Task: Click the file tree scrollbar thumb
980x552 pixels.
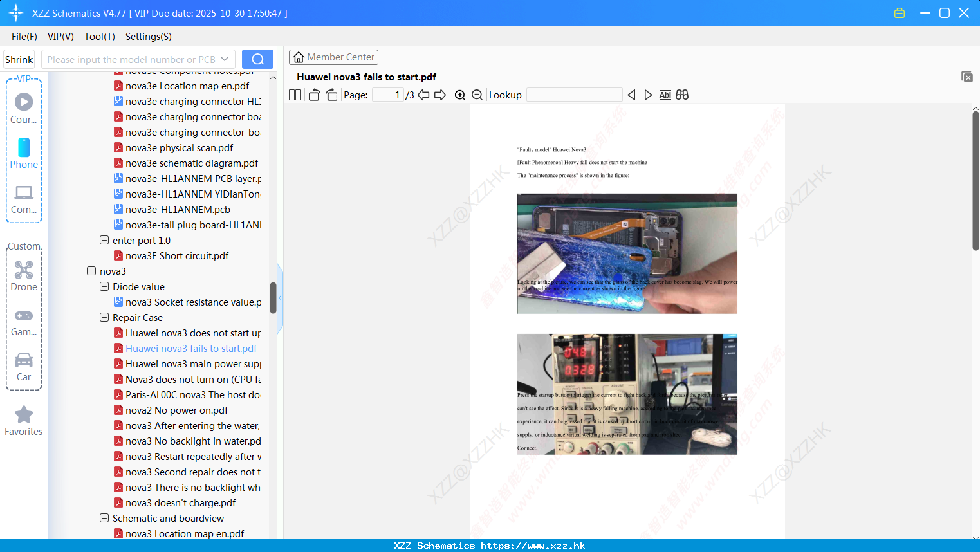Action: (x=273, y=298)
